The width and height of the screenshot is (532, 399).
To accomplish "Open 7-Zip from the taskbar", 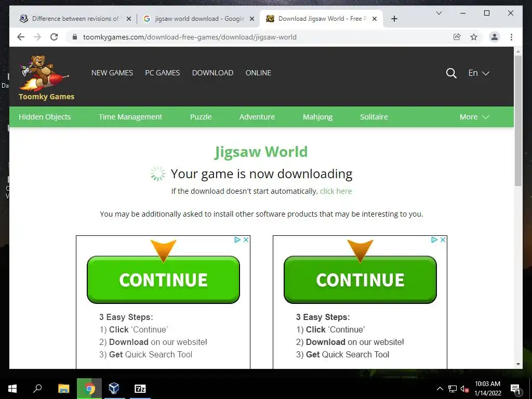I will [140, 389].
